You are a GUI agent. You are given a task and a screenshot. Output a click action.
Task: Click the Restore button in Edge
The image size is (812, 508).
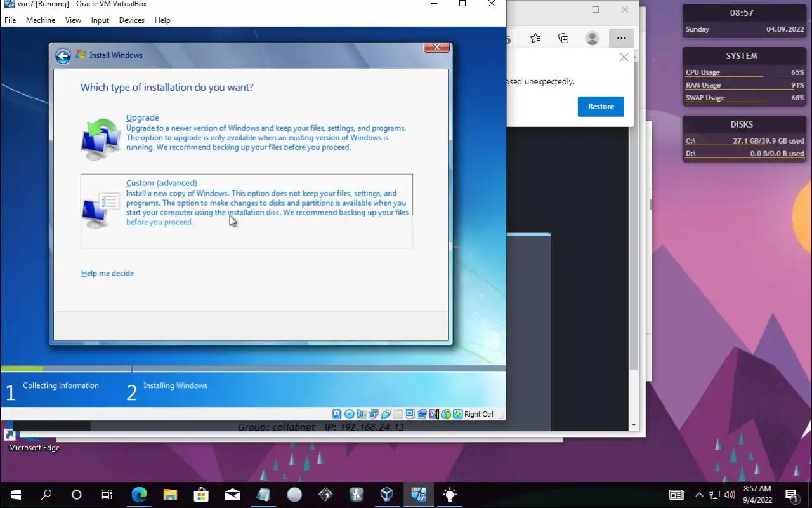pyautogui.click(x=601, y=106)
